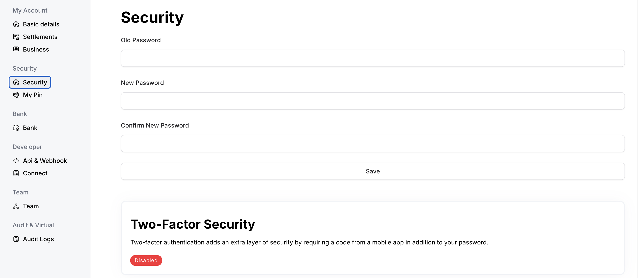Click the Audit Logs icon
This screenshot has height=278, width=644.
click(16, 239)
